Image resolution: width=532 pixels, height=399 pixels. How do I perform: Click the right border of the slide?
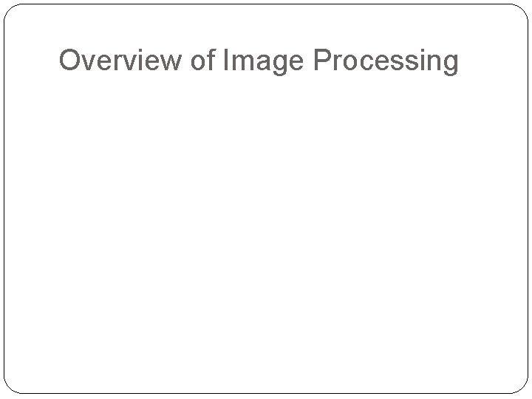528,199
